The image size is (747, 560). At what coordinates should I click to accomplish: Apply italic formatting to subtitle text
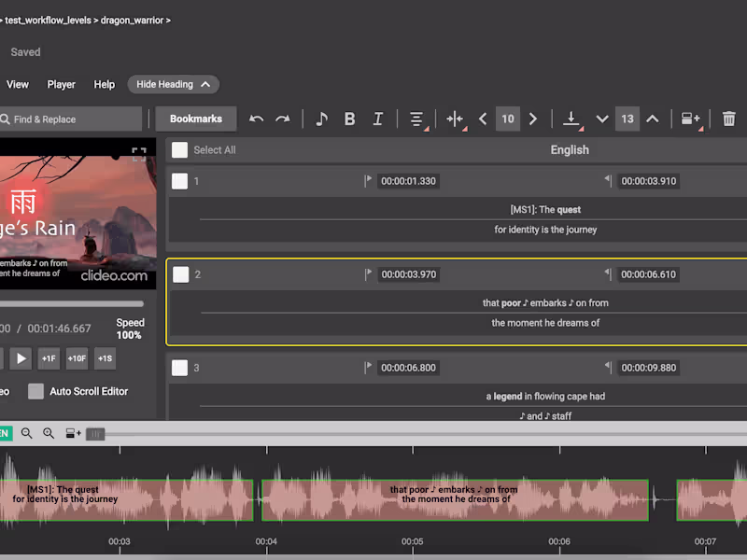[x=377, y=119]
